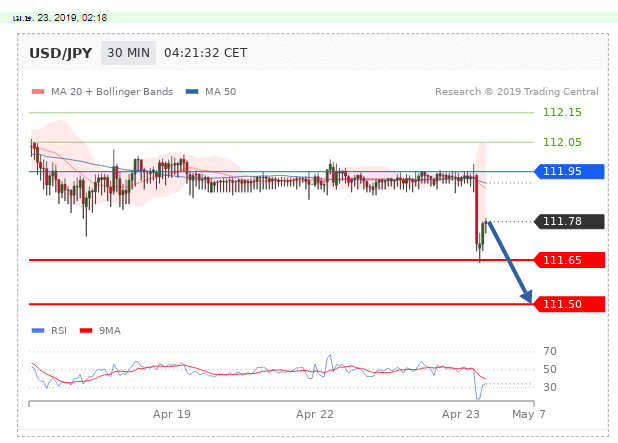Viewport: 618px width, 443px height.
Task: Click the RSI legend label
Action: (x=59, y=331)
